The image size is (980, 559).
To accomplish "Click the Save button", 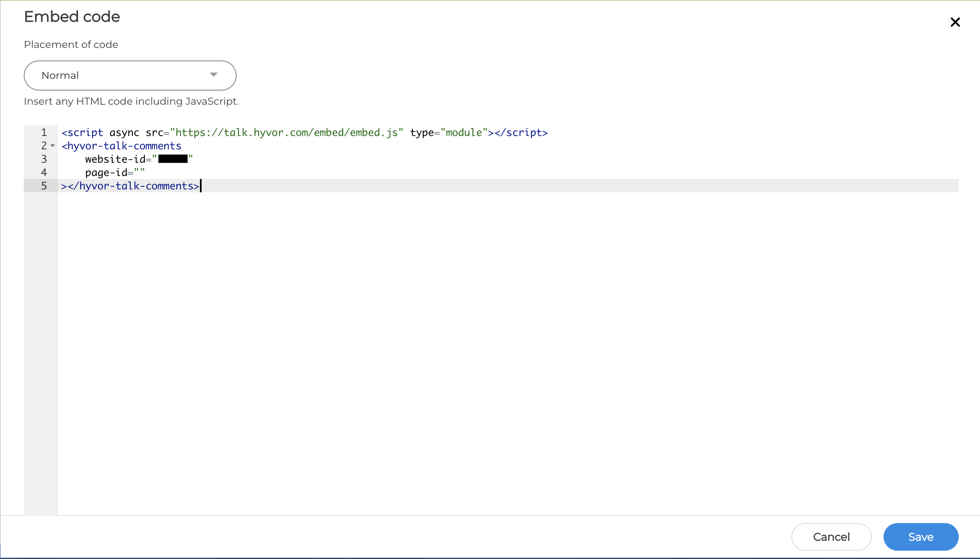I will (921, 537).
